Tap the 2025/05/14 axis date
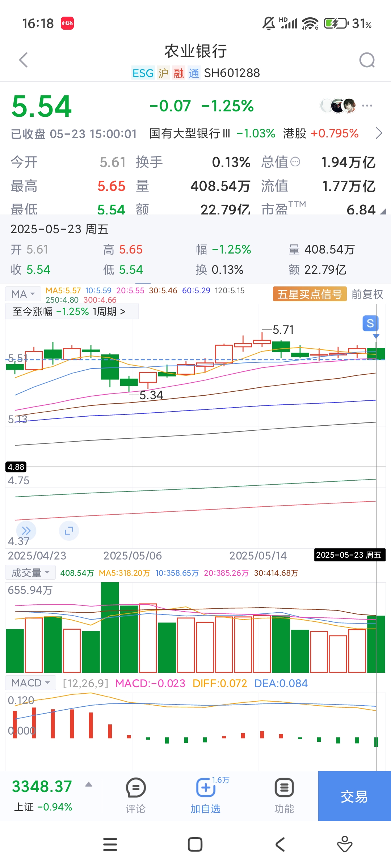The image size is (391, 868). [x=258, y=556]
